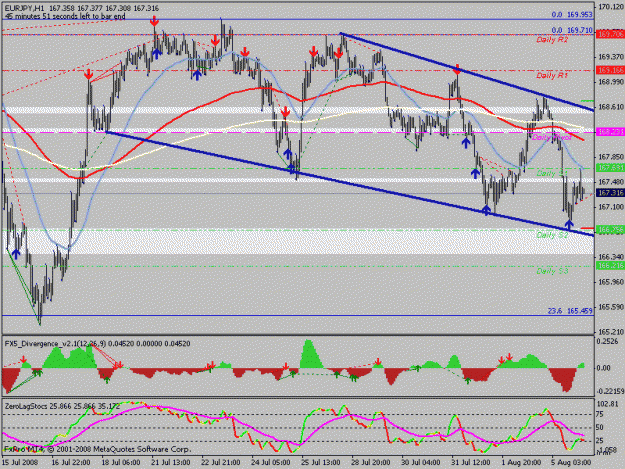This screenshot has height=469, width=625.
Task: Click the 165.210 price scale value
Action: point(611,332)
